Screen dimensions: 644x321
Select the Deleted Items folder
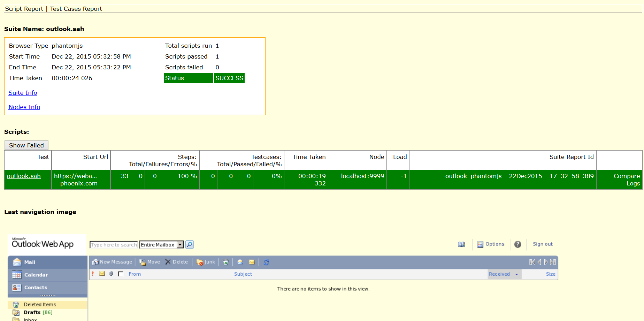tap(47, 305)
